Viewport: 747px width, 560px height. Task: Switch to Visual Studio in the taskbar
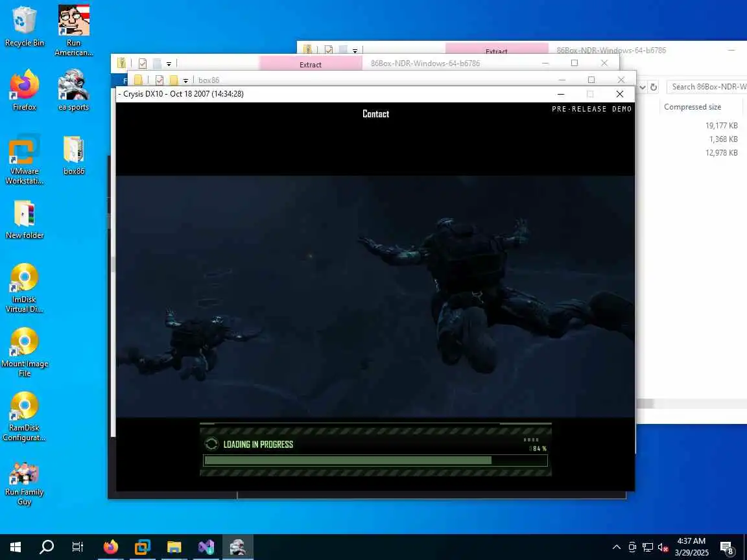point(206,546)
